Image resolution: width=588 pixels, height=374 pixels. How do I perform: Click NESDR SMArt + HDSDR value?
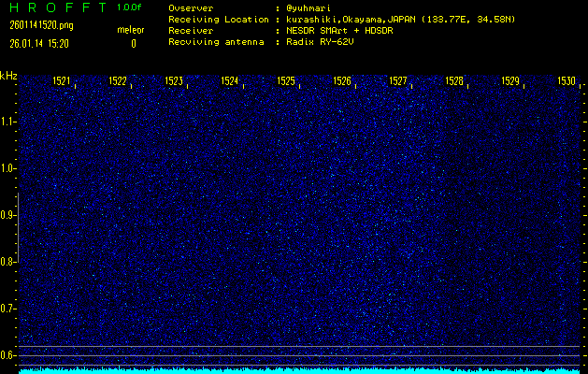(x=339, y=31)
